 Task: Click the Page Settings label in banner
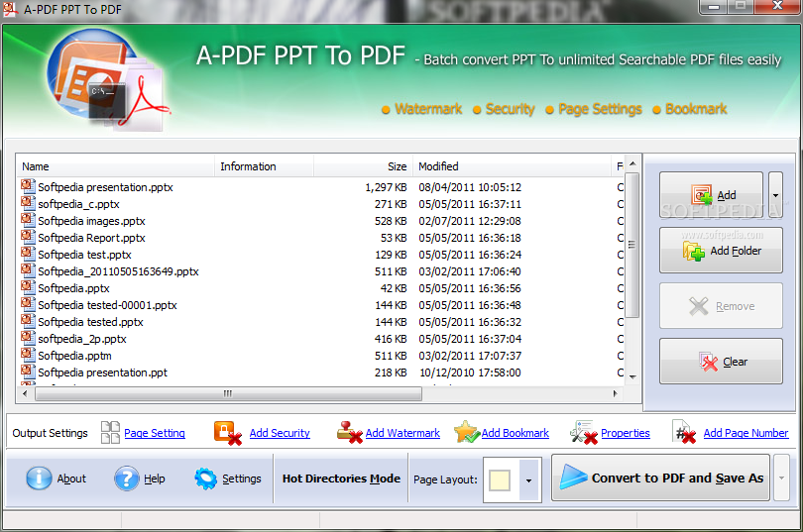click(x=600, y=109)
